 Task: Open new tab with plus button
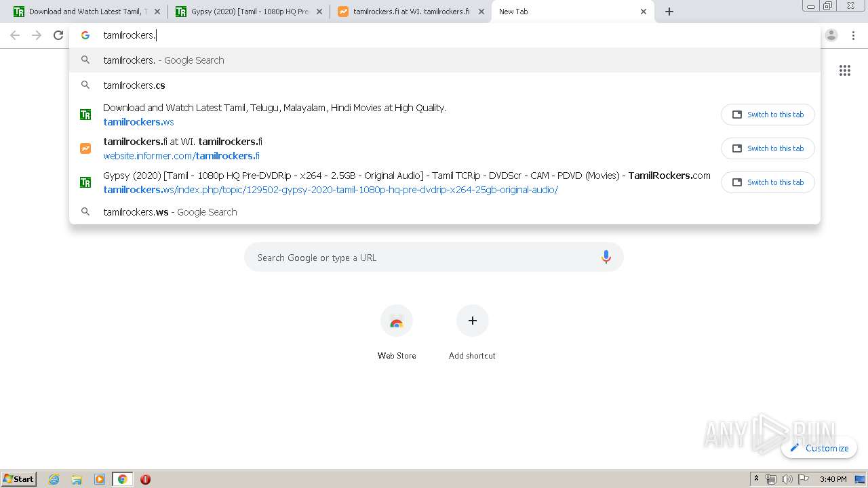point(669,12)
